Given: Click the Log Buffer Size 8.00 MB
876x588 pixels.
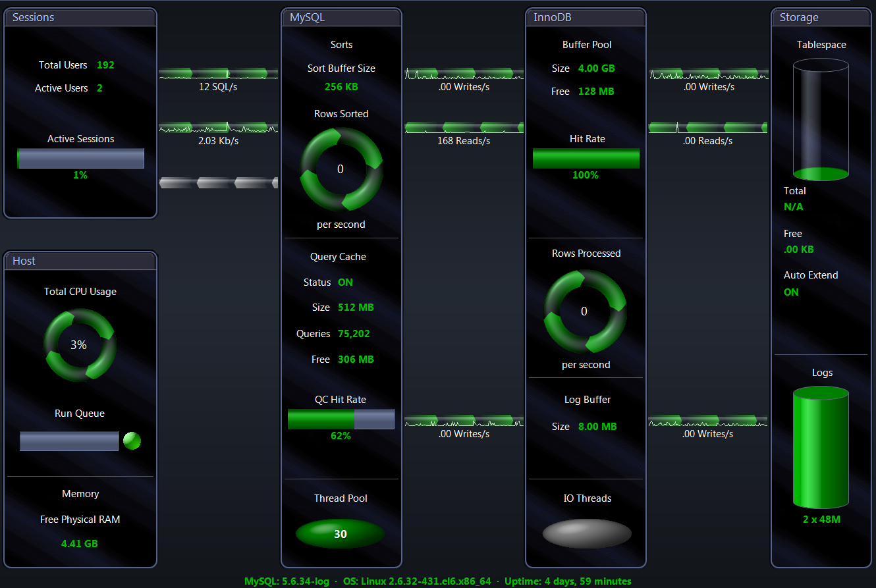Looking at the screenshot, I should 597,427.
